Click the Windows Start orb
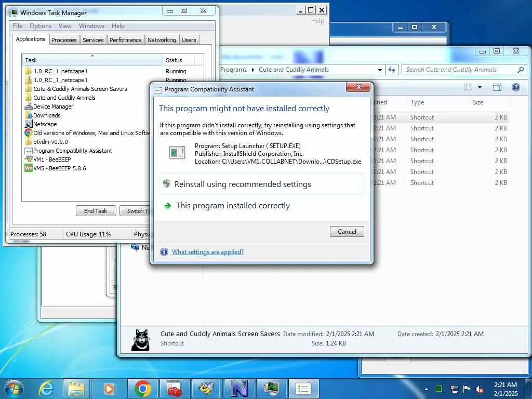 tap(14, 389)
